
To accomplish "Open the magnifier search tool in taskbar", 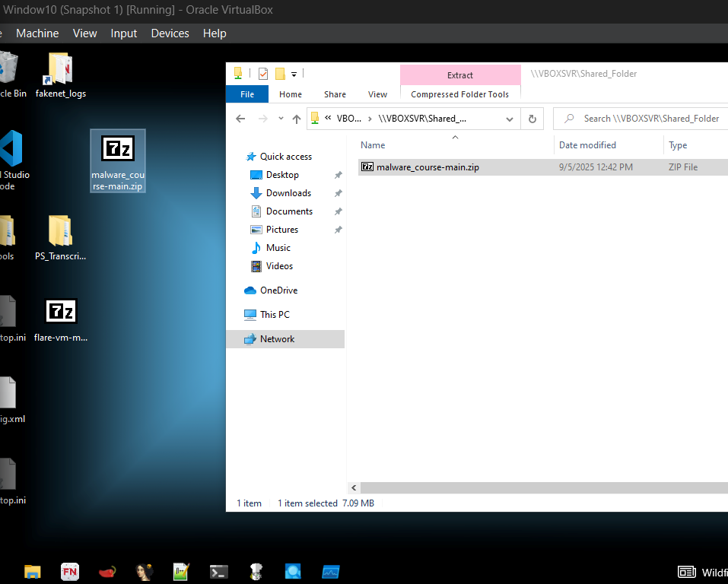I will pos(293,572).
